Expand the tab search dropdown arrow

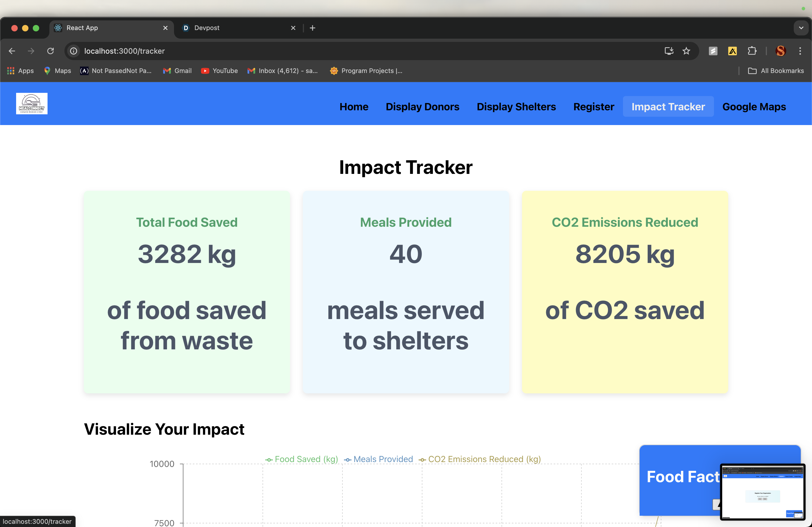[801, 28]
